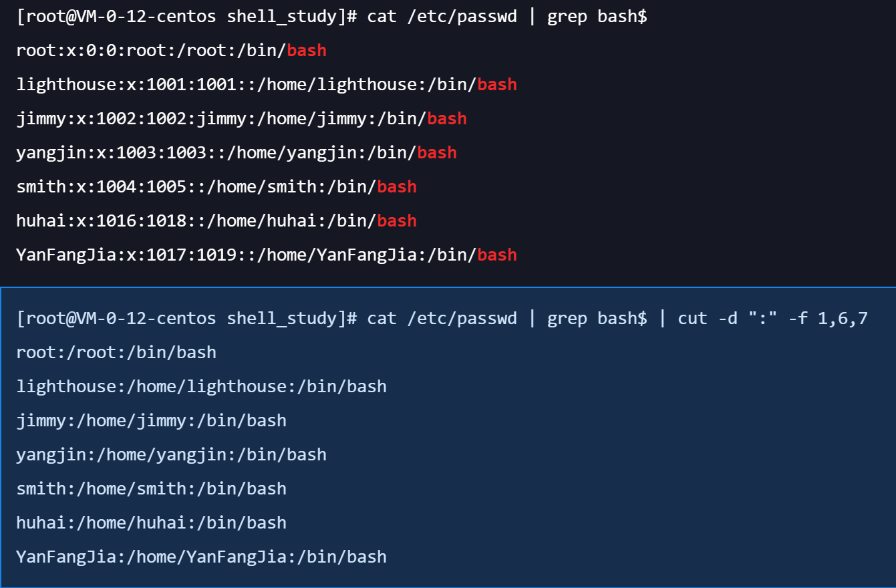
Task: Click the command line ending with grep bash$
Action: [x=331, y=17]
